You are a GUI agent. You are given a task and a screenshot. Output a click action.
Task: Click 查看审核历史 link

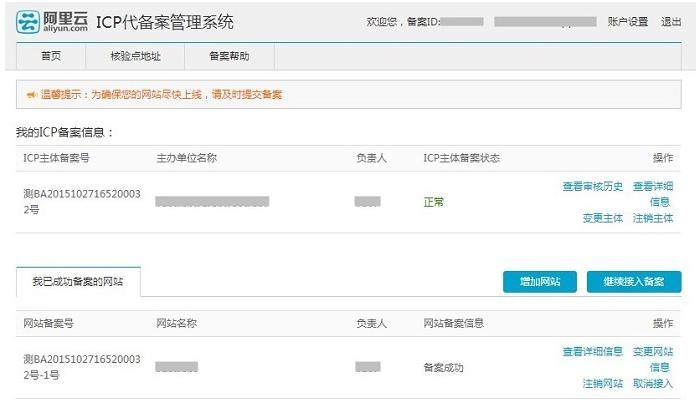[x=592, y=186]
